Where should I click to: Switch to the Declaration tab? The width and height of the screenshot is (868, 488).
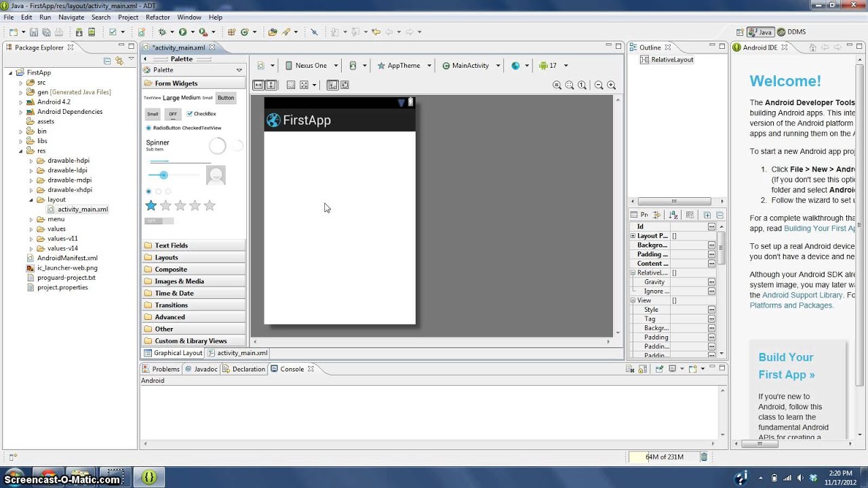(244, 369)
